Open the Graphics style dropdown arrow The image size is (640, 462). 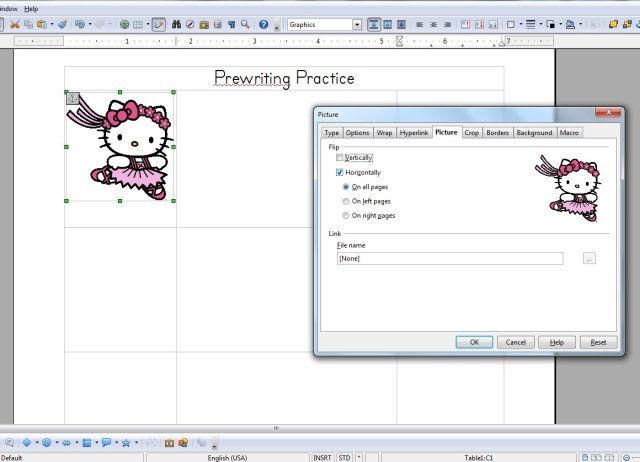click(357, 25)
